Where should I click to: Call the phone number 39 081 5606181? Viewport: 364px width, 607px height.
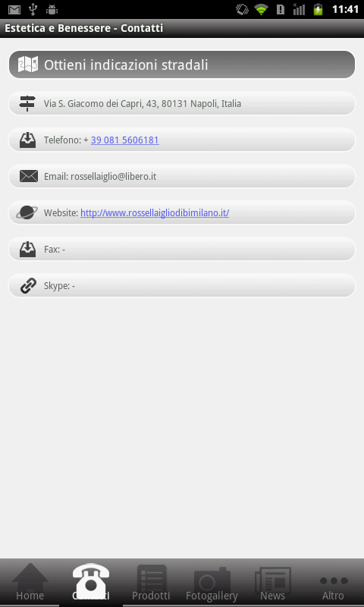(x=125, y=140)
